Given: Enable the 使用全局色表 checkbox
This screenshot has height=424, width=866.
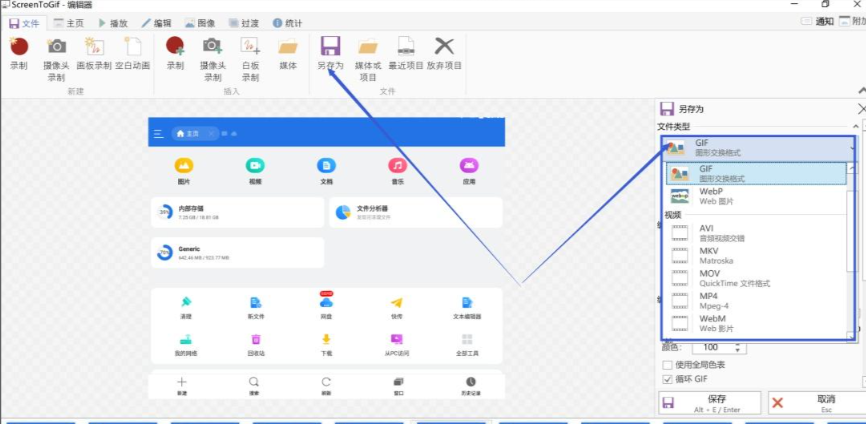Looking at the screenshot, I should (x=668, y=365).
